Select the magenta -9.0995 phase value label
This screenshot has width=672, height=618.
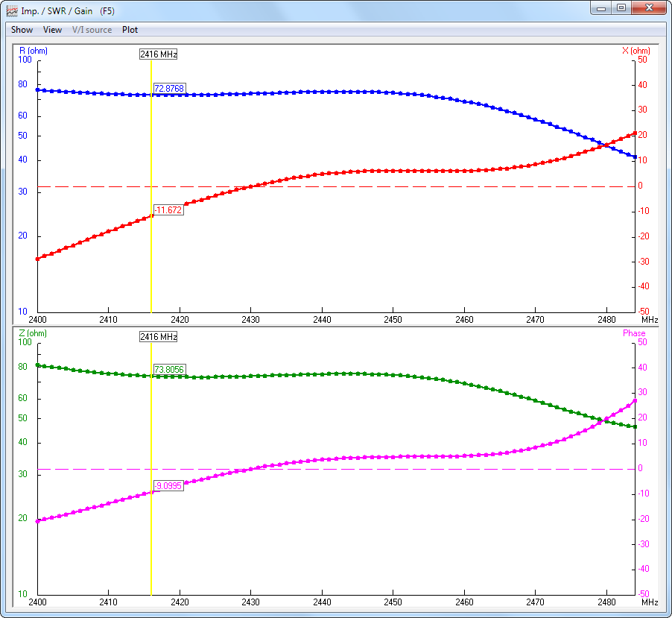pos(168,486)
